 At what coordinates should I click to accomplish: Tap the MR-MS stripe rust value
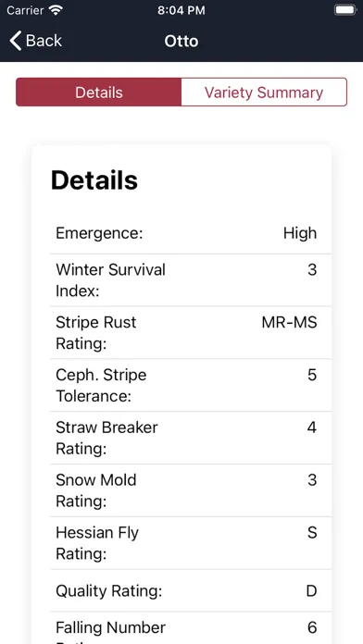tap(290, 322)
